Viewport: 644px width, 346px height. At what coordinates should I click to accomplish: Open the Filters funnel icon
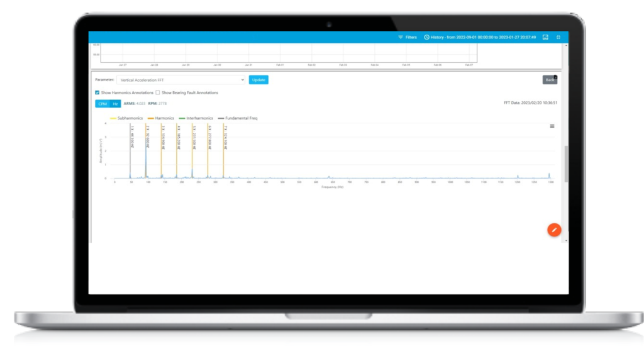point(401,37)
